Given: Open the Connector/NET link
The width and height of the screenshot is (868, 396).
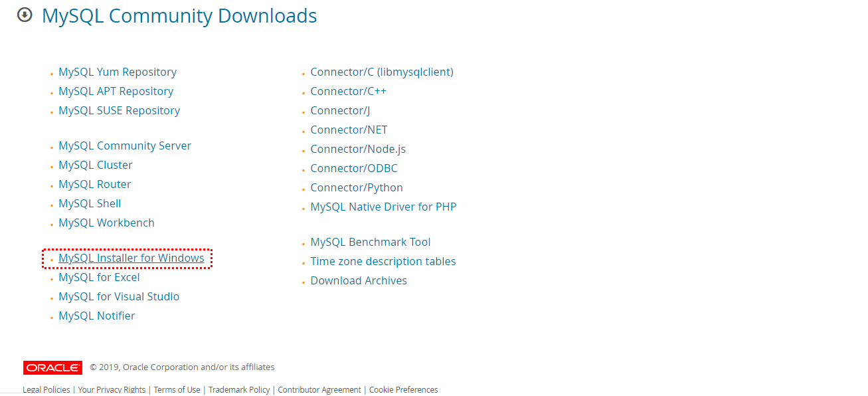Looking at the screenshot, I should [349, 130].
